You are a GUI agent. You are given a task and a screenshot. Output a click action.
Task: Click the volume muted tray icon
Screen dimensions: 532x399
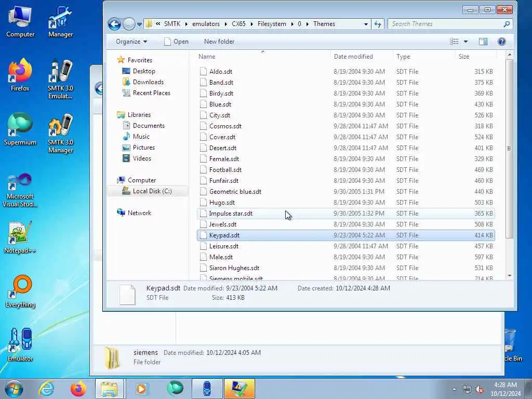[x=480, y=390]
